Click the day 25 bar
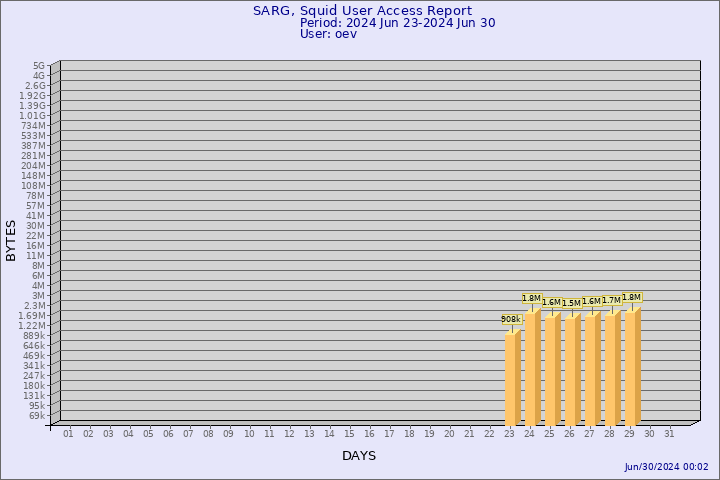 pyautogui.click(x=552, y=370)
